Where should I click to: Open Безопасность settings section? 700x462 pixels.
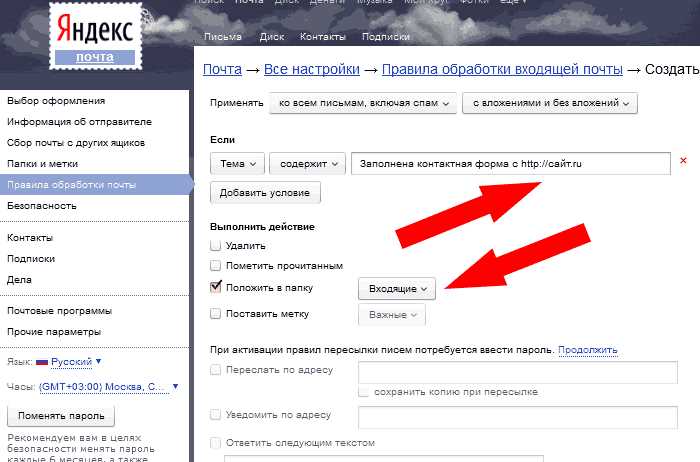(x=41, y=205)
